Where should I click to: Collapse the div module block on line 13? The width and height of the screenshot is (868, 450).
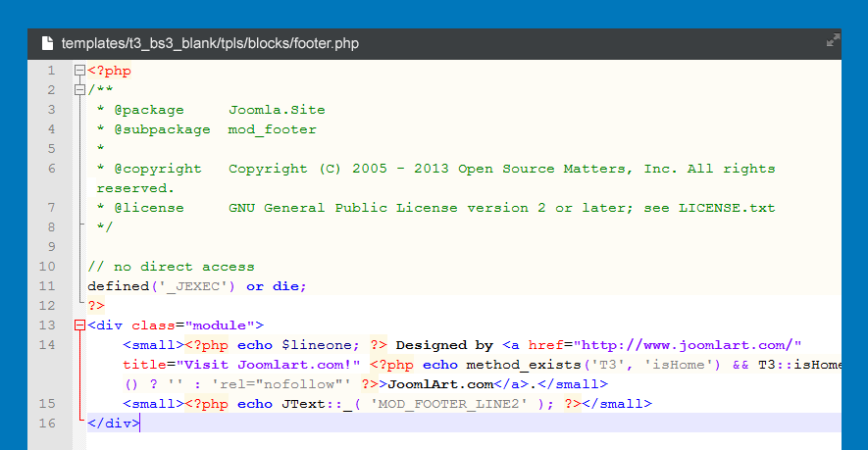click(x=79, y=325)
